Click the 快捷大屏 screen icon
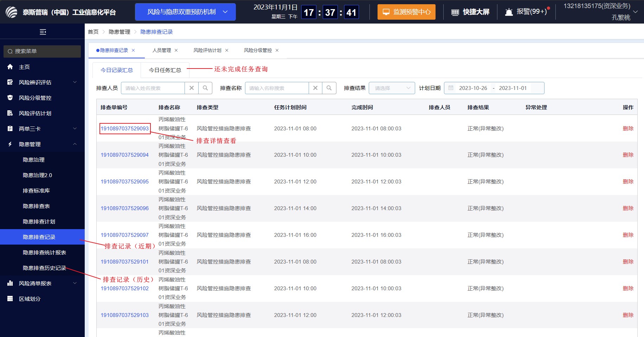644x337 pixels. click(x=455, y=12)
